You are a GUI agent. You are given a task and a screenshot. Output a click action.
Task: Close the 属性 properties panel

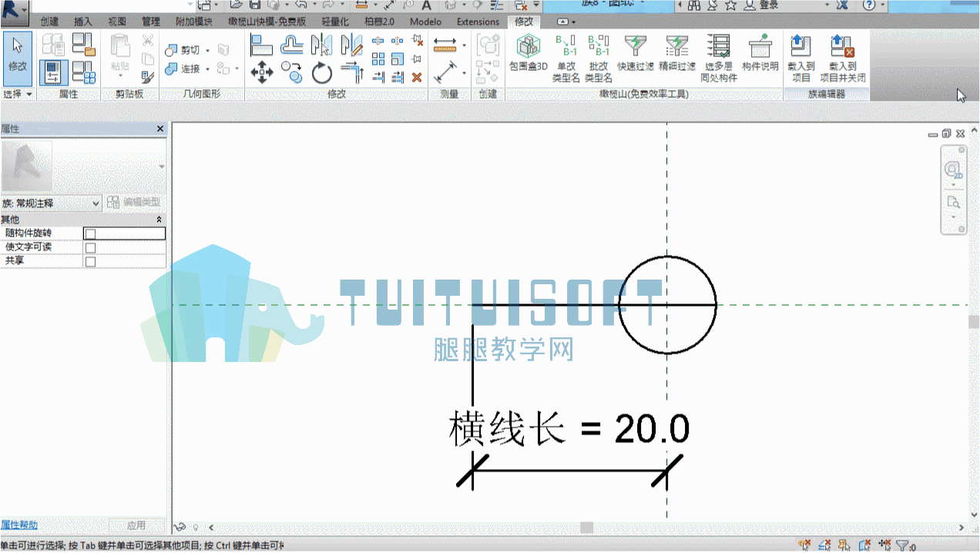[160, 129]
